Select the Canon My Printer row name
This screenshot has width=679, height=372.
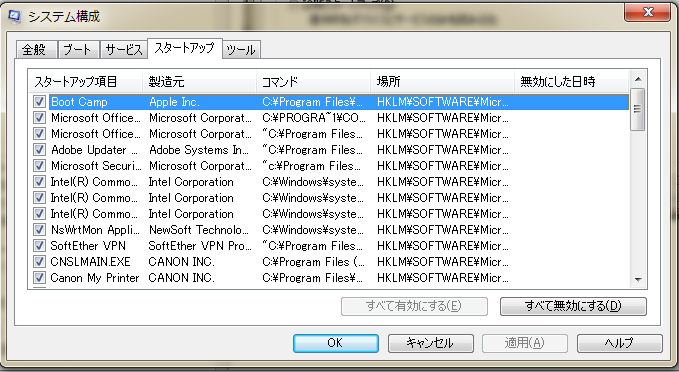tap(95, 278)
